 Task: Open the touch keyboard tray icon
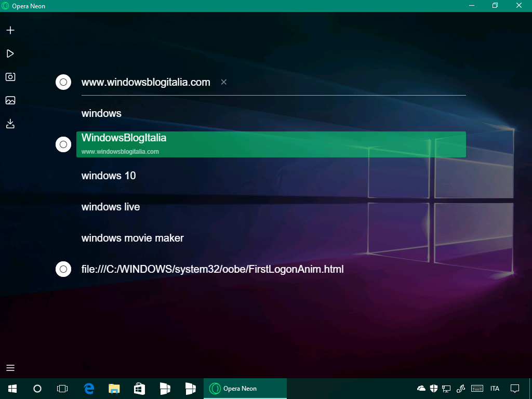click(x=477, y=389)
